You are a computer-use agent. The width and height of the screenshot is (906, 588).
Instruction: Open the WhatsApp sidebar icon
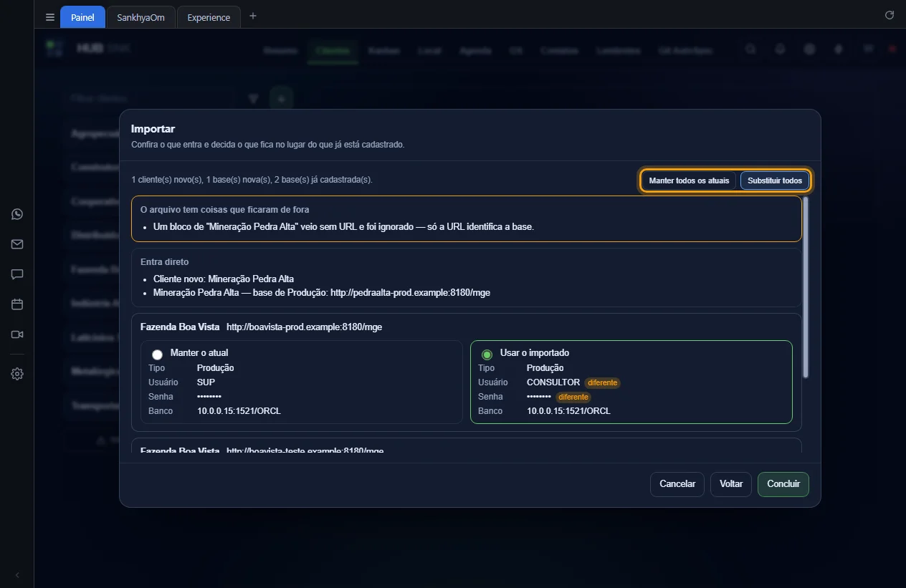pos(17,214)
